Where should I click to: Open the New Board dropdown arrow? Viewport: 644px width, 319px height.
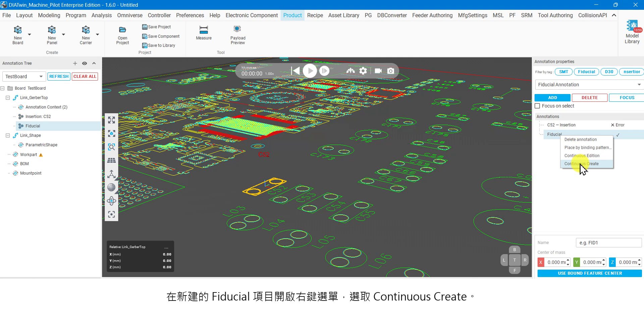point(30,34)
